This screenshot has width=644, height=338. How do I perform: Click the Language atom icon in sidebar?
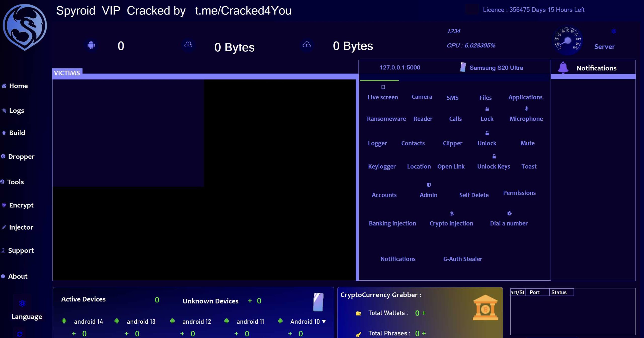[22, 303]
